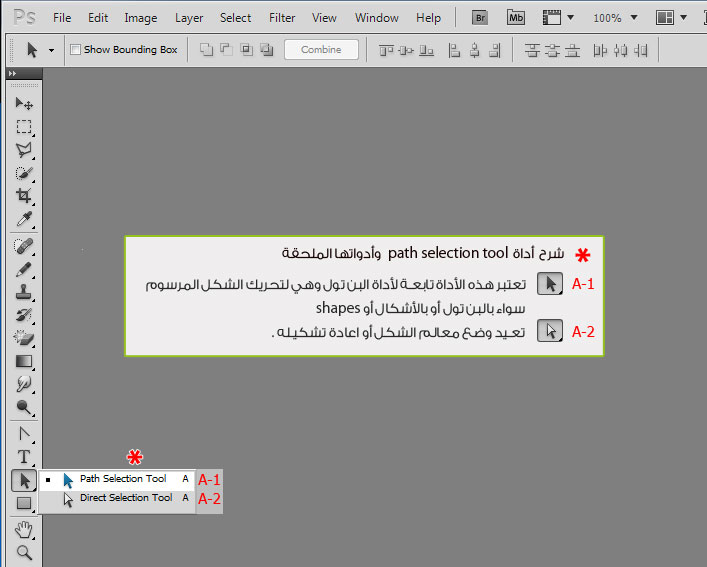This screenshot has width=707, height=567.
Task: Launch Bridge with the Br icon
Action: (x=480, y=18)
